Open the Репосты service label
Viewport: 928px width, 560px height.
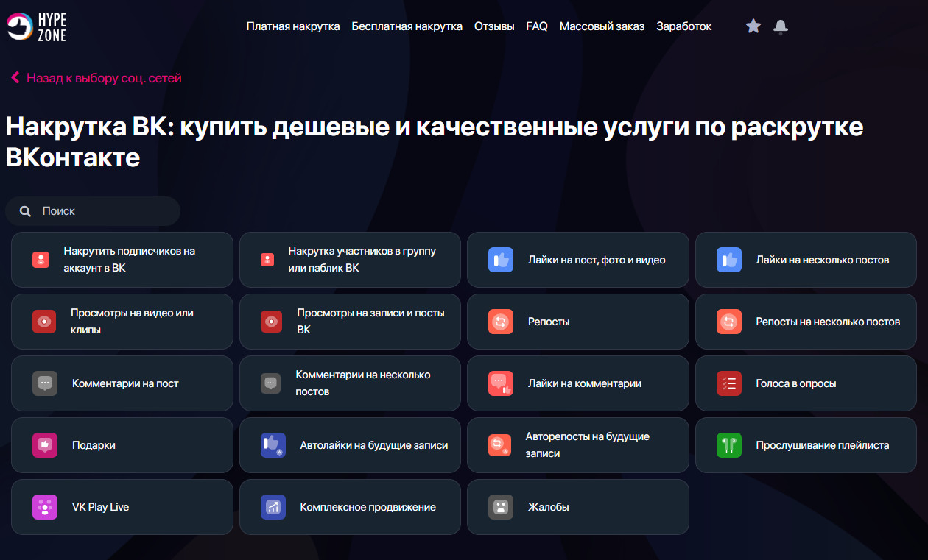click(549, 322)
